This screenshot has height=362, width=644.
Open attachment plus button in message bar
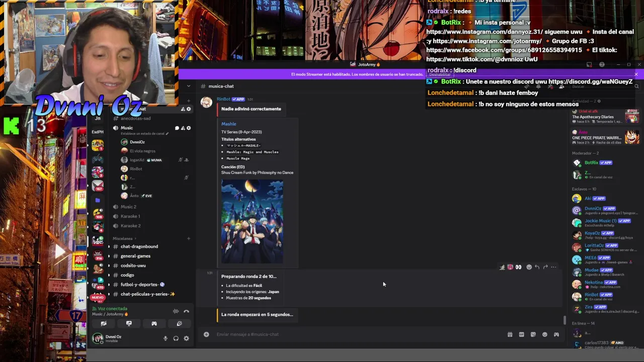coord(206,334)
